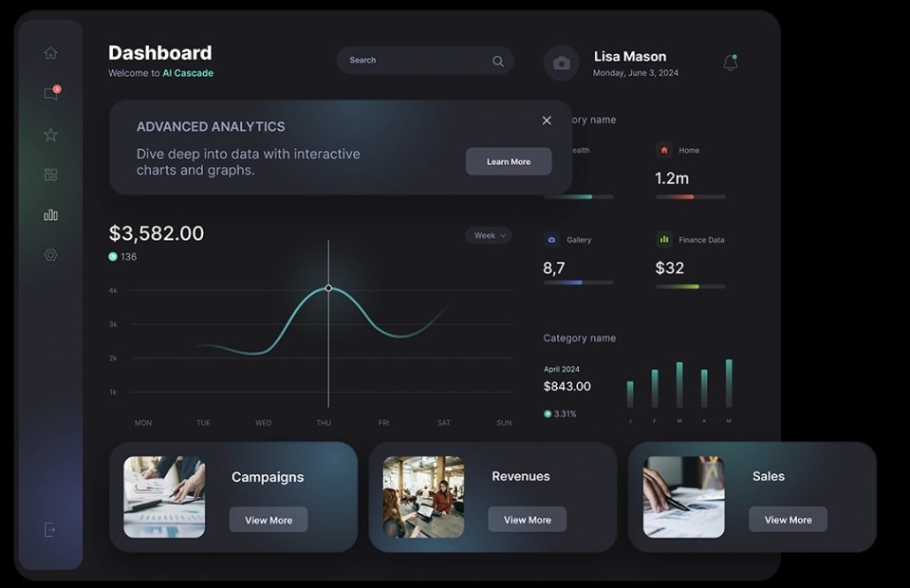Select the star favorites sidebar icon
The height and width of the screenshot is (588, 910).
(x=50, y=135)
